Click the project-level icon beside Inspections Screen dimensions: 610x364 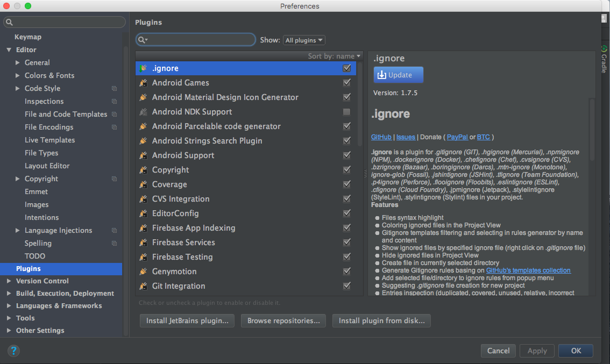(x=115, y=102)
